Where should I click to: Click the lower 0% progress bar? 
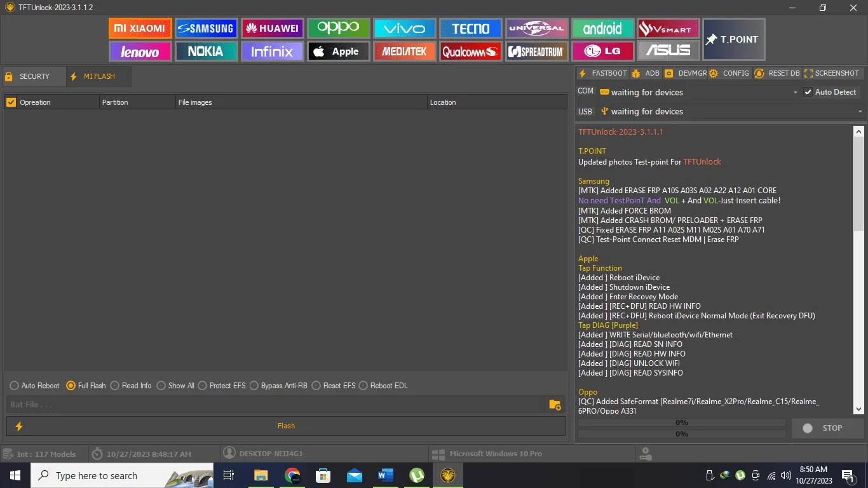[682, 434]
